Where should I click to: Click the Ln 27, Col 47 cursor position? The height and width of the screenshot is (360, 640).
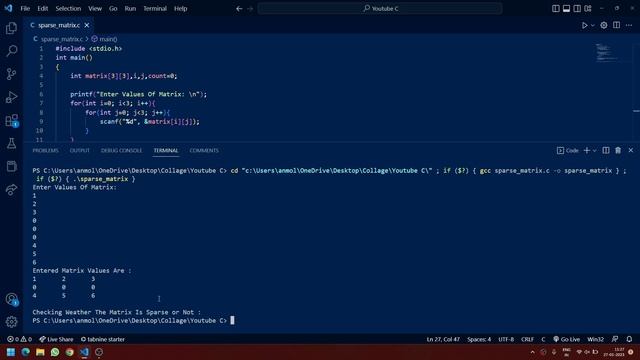443,339
